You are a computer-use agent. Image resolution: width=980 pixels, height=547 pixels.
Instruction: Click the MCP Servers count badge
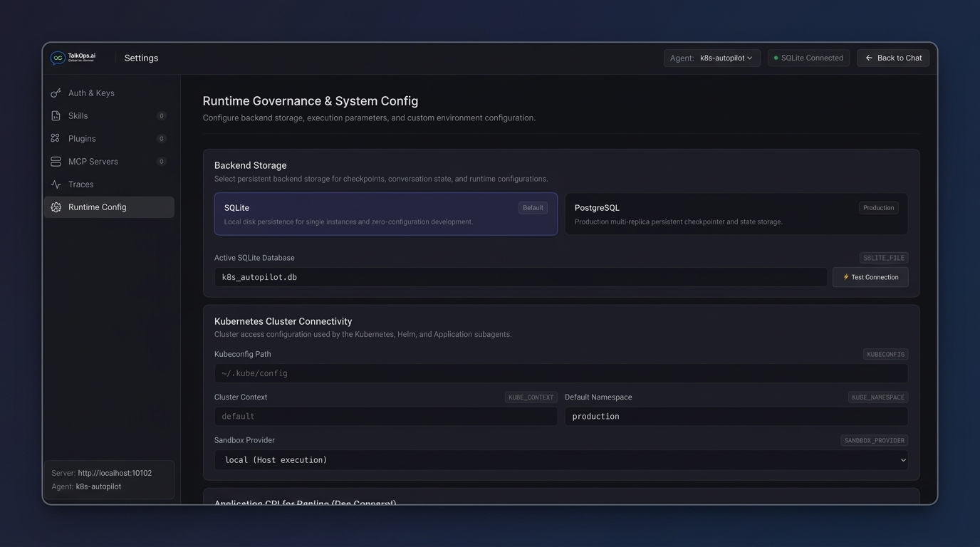click(x=162, y=162)
